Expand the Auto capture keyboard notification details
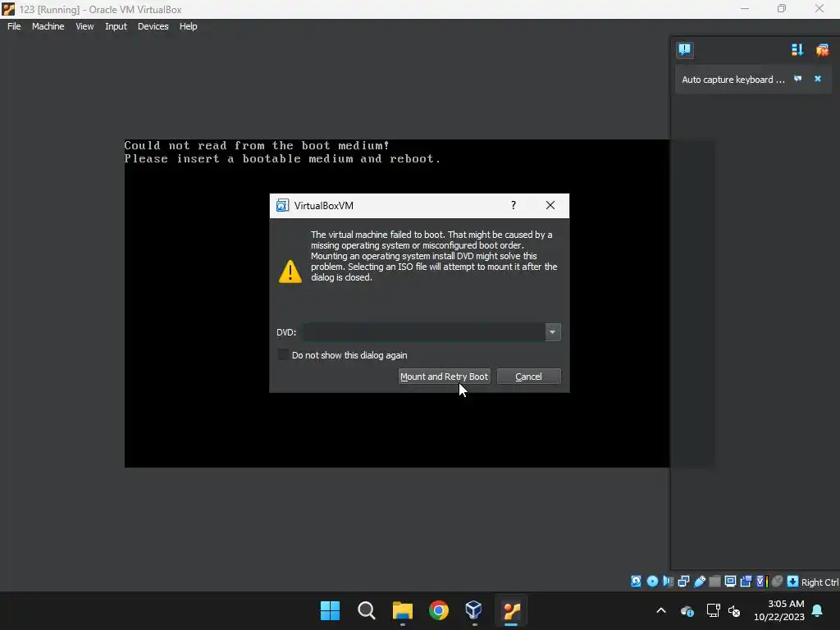 (797, 79)
